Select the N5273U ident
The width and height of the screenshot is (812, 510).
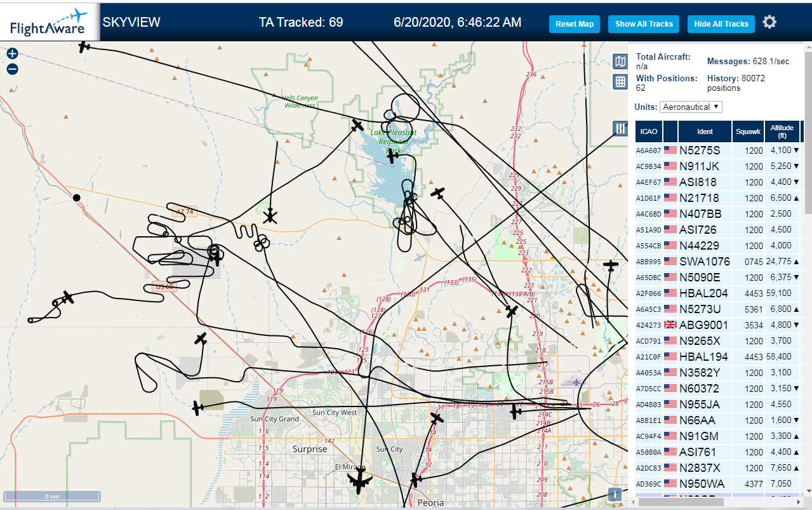pyautogui.click(x=700, y=309)
